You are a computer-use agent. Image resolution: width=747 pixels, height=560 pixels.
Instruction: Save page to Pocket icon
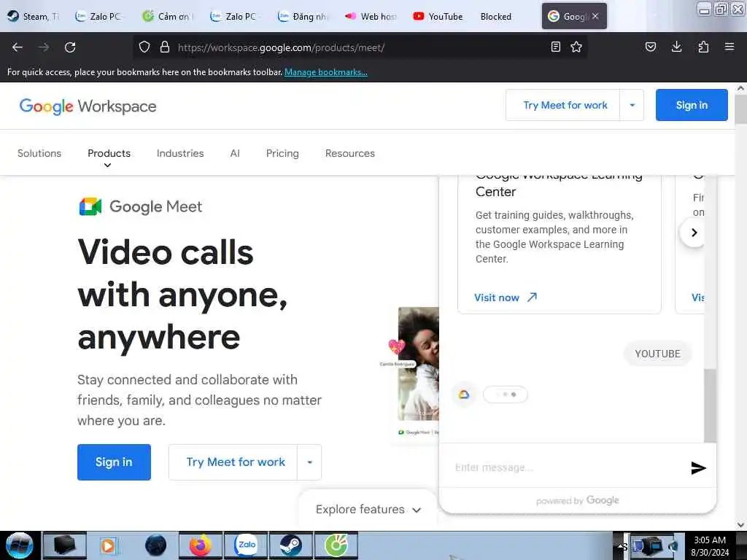click(650, 47)
